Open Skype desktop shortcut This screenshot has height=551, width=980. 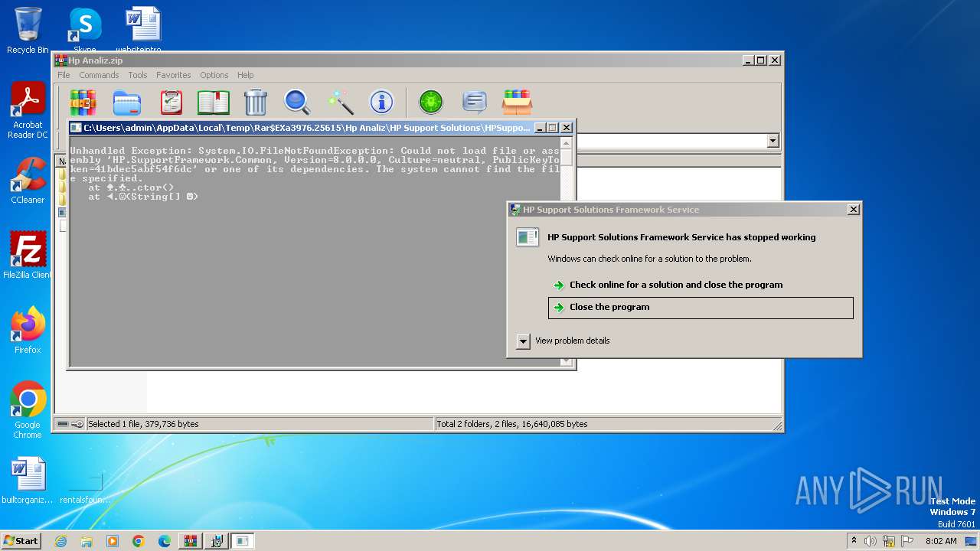click(84, 29)
